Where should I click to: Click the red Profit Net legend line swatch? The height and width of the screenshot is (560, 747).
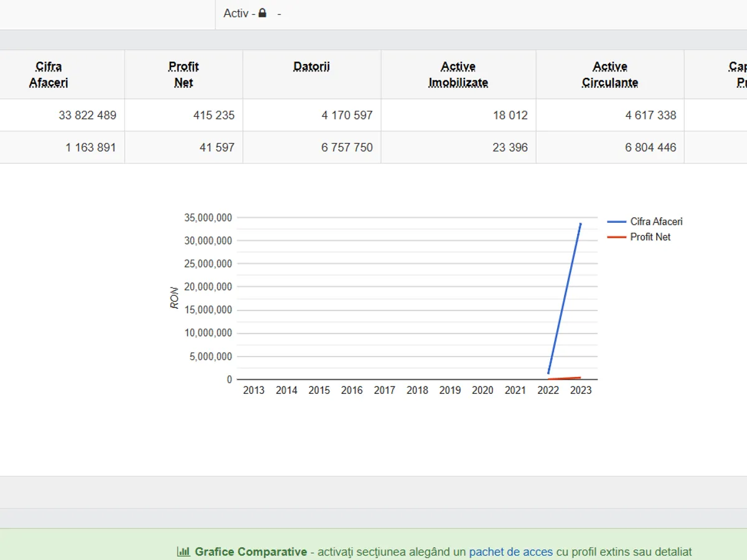616,237
